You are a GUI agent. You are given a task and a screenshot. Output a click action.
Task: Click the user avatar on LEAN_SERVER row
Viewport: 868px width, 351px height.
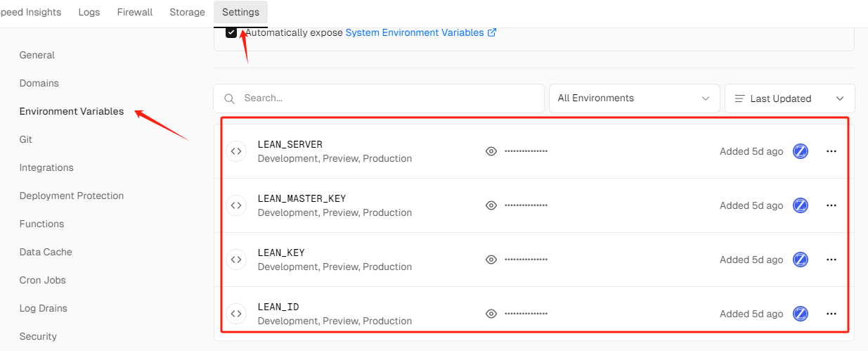[800, 151]
